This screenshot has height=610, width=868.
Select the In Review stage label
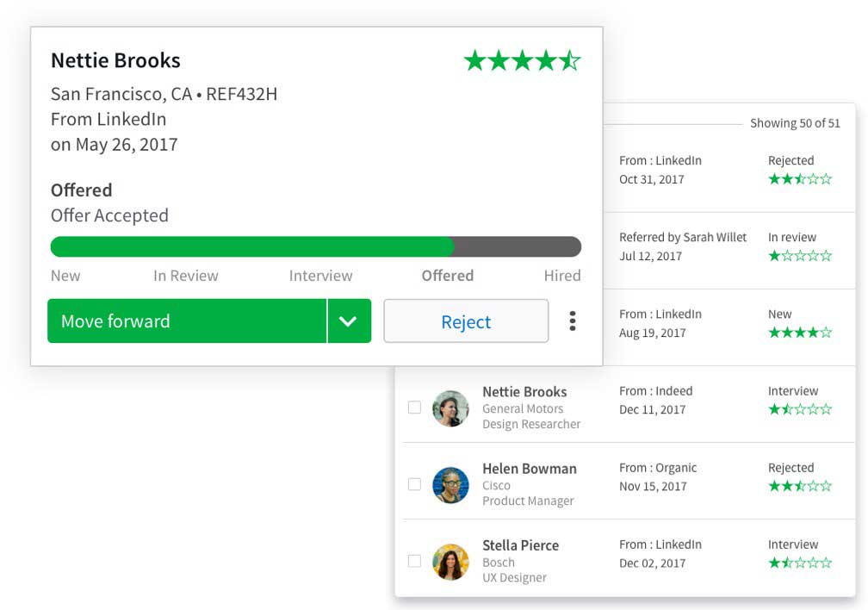[x=186, y=276]
